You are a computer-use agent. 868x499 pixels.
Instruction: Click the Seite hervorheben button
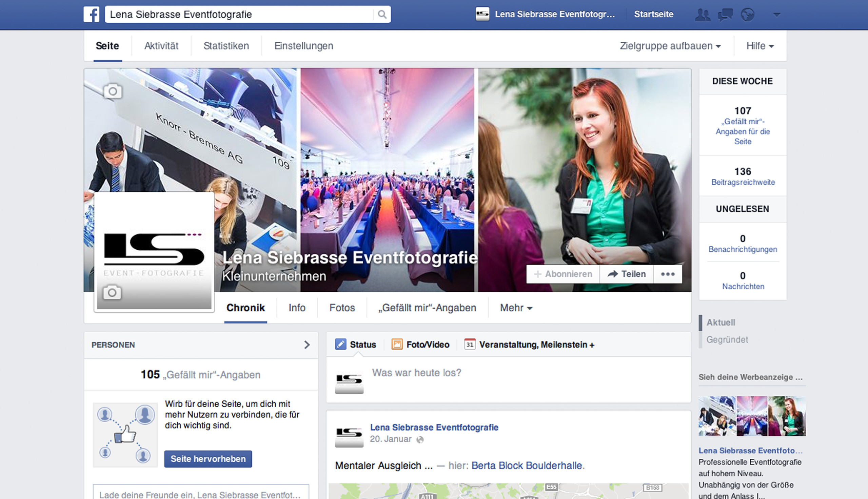coord(208,459)
